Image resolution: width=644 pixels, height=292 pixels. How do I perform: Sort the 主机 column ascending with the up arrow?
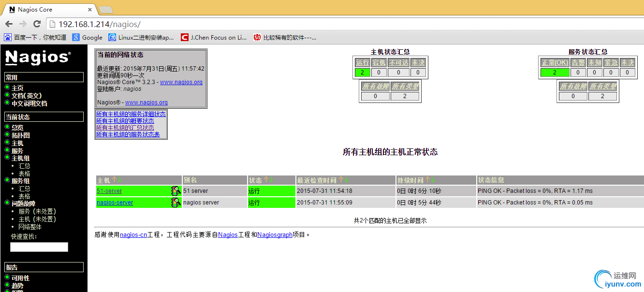(114, 180)
